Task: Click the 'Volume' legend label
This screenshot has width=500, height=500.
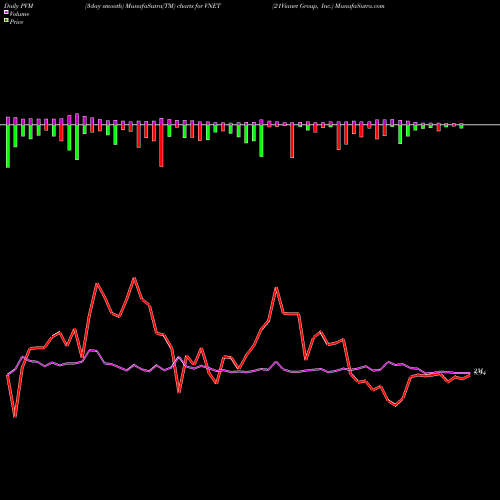Action: tap(19, 14)
